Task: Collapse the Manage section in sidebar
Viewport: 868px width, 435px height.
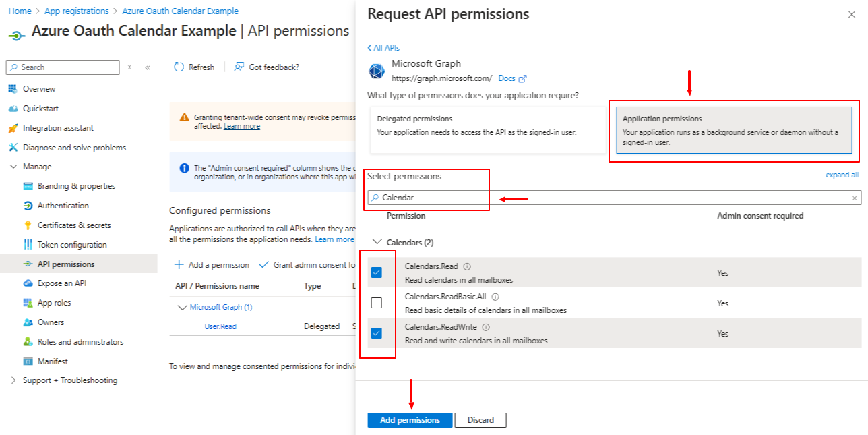Action: click(x=13, y=167)
